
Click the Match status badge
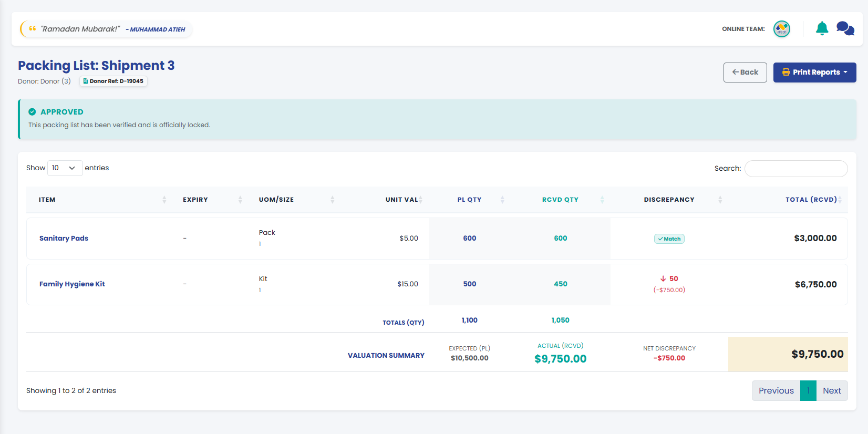tap(669, 239)
